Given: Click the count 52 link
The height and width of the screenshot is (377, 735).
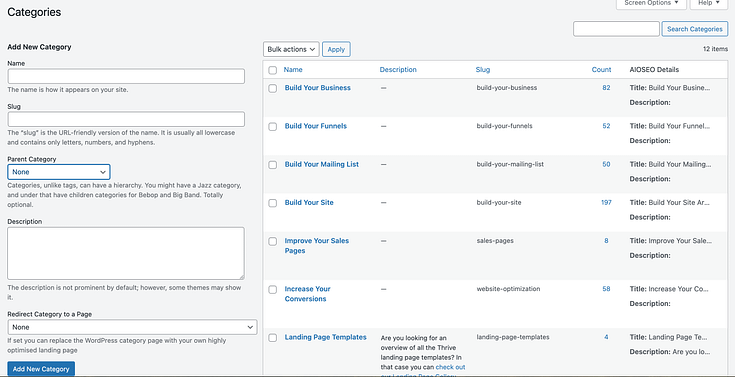Looking at the screenshot, I should point(606,126).
